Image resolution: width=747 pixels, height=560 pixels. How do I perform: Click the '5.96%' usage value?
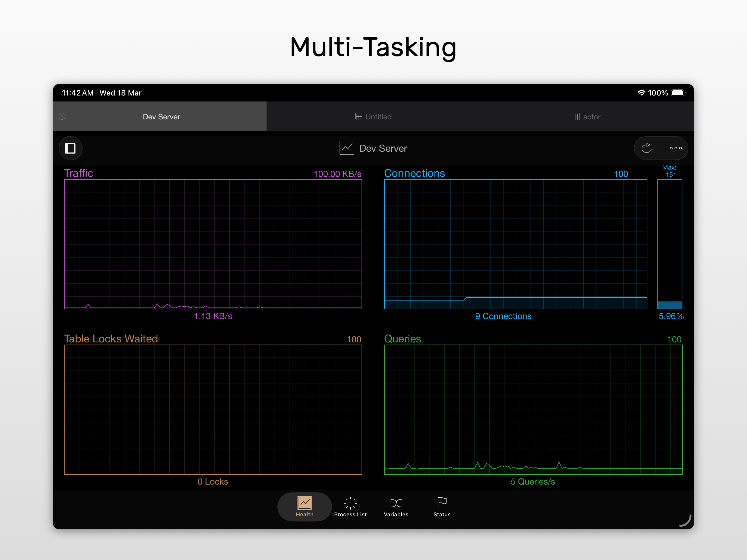pos(671,316)
